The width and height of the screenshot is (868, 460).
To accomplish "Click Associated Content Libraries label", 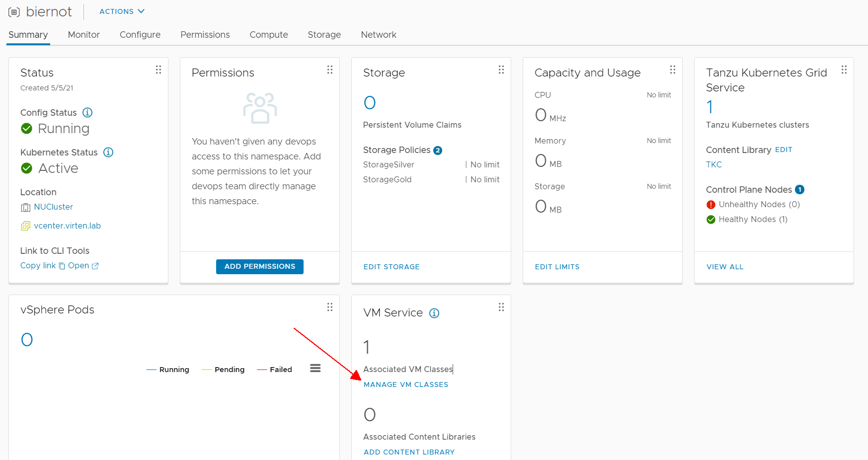I will tap(419, 437).
